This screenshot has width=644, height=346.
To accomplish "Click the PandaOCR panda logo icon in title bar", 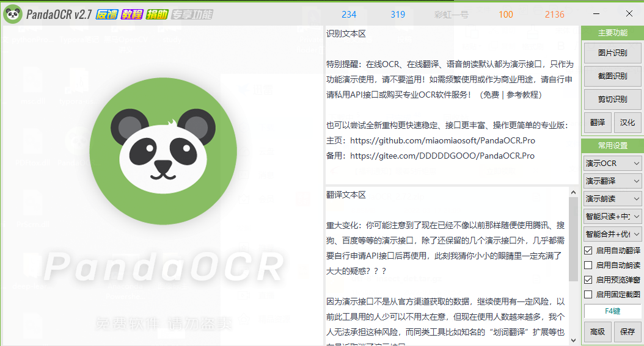I will point(13,15).
